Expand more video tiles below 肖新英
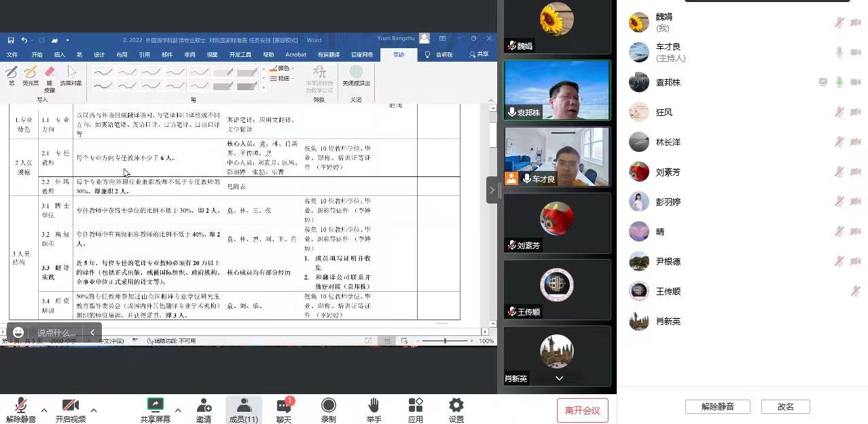This screenshot has width=868, height=424. click(x=559, y=378)
